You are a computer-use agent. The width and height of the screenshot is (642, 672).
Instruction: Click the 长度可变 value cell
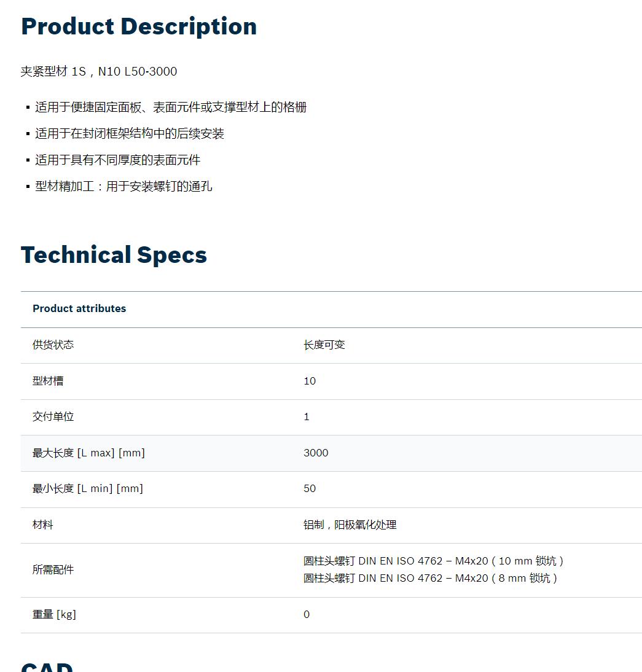point(324,345)
